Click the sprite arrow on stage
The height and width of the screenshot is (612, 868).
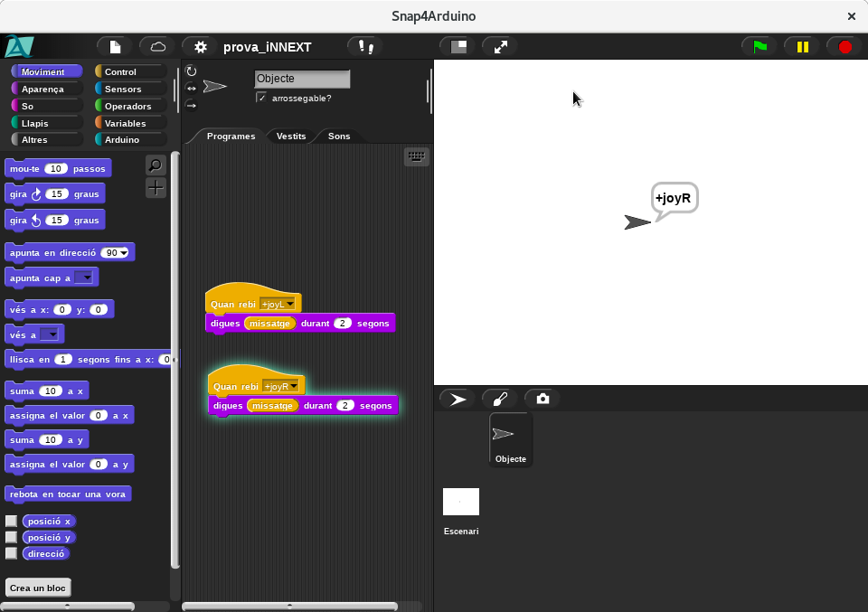637,222
